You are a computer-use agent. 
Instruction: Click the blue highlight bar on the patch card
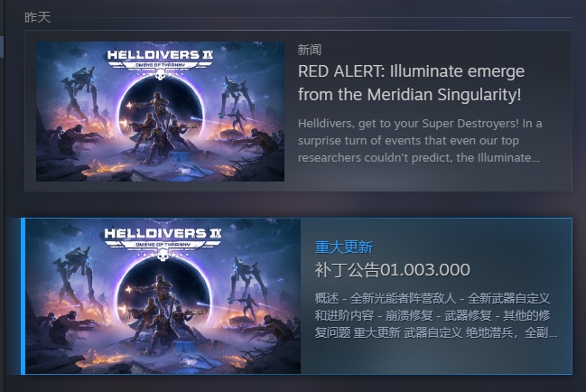pyautogui.click(x=23, y=296)
